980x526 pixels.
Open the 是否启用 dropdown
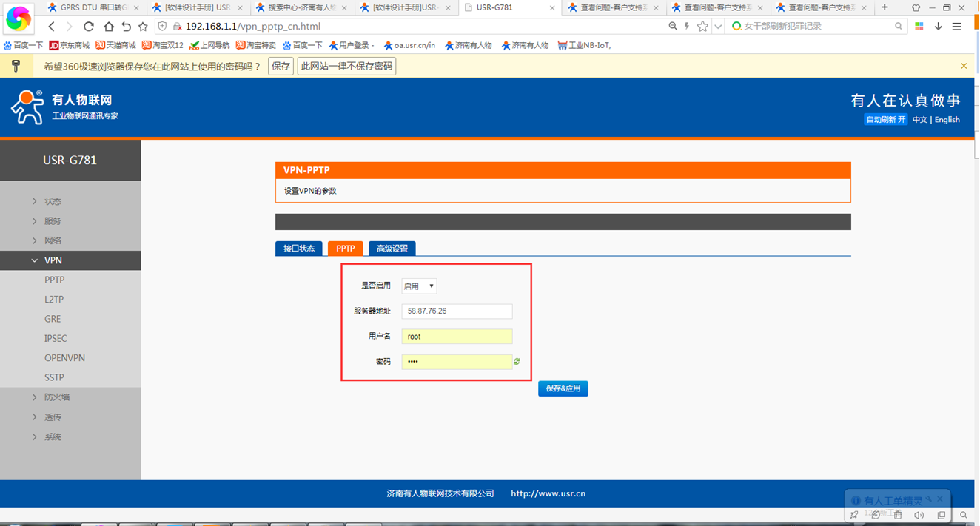click(x=419, y=286)
